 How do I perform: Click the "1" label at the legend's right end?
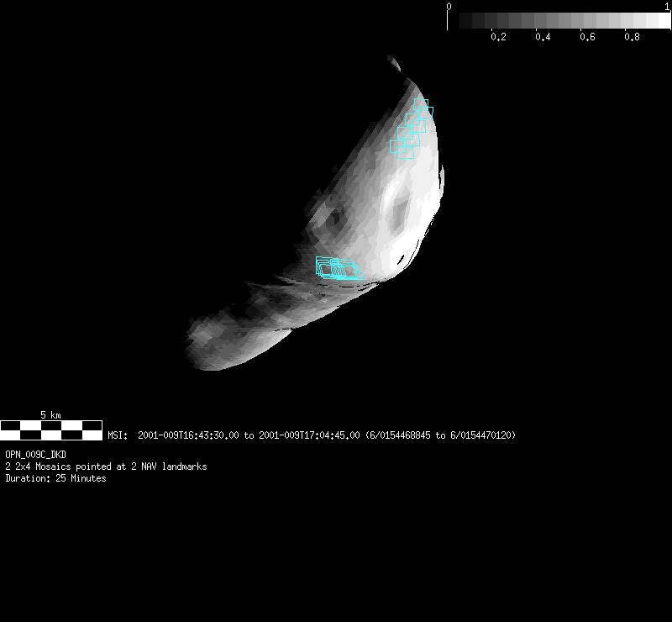click(667, 7)
